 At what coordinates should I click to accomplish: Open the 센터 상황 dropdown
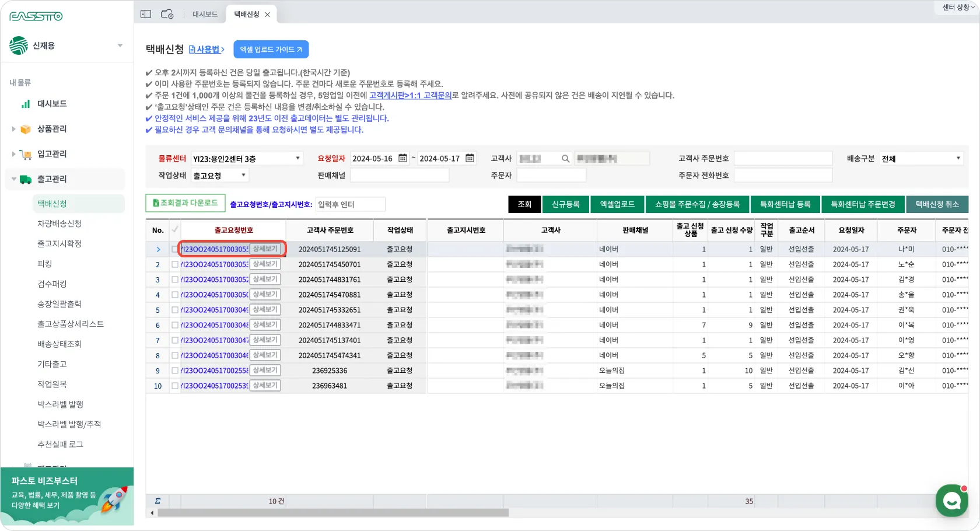(958, 8)
